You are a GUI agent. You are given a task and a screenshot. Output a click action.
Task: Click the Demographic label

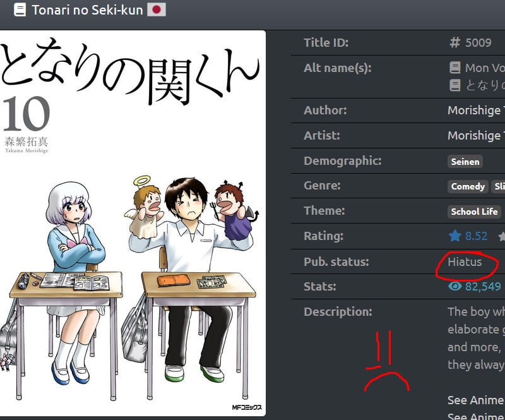[342, 160]
